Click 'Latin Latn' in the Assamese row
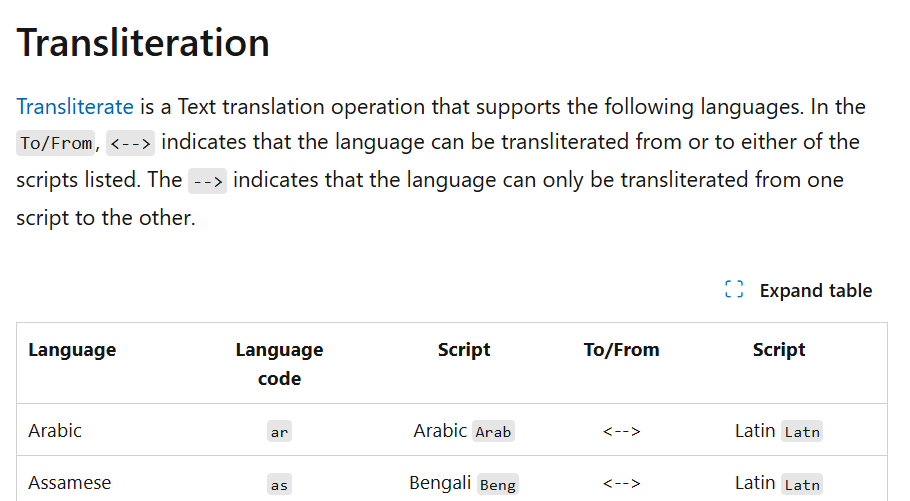 [x=778, y=483]
